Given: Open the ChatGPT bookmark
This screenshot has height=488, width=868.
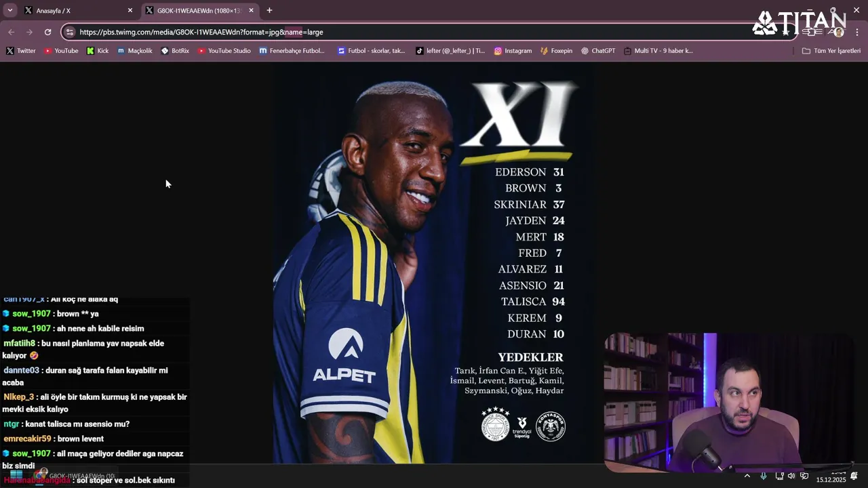Looking at the screenshot, I should (598, 51).
